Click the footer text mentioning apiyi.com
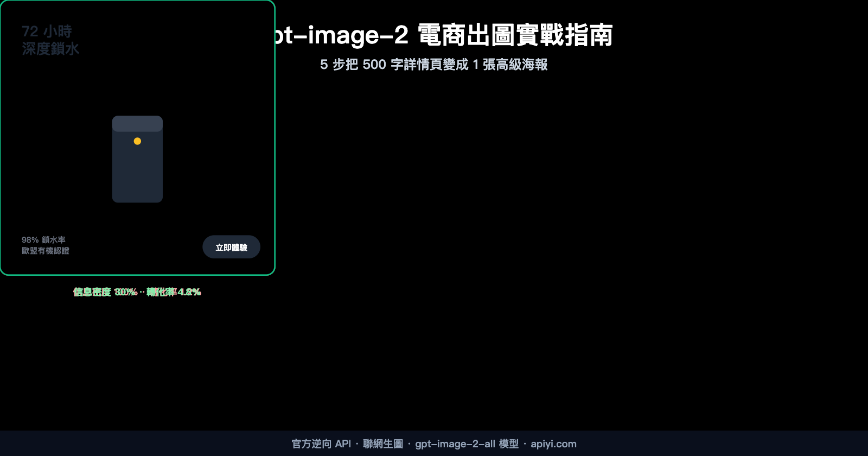868x456 pixels. pos(434,444)
